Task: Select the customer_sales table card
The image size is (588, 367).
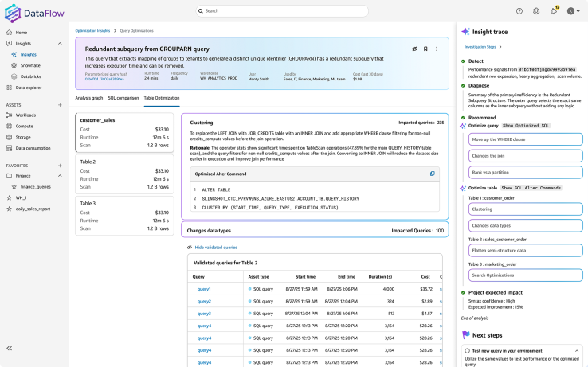Action: 124,133
